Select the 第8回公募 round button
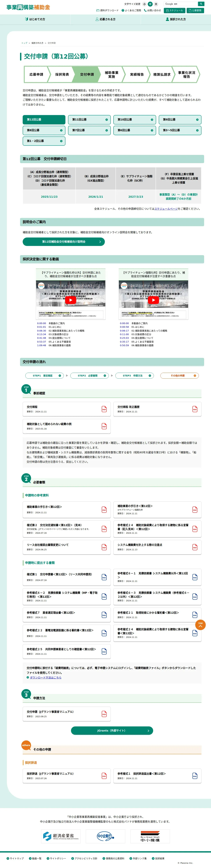The height and width of the screenshot is (868, 211). click(44, 130)
